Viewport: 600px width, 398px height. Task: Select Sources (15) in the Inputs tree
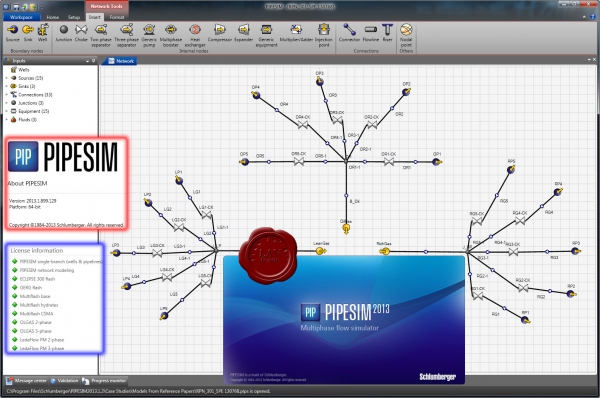(27, 78)
